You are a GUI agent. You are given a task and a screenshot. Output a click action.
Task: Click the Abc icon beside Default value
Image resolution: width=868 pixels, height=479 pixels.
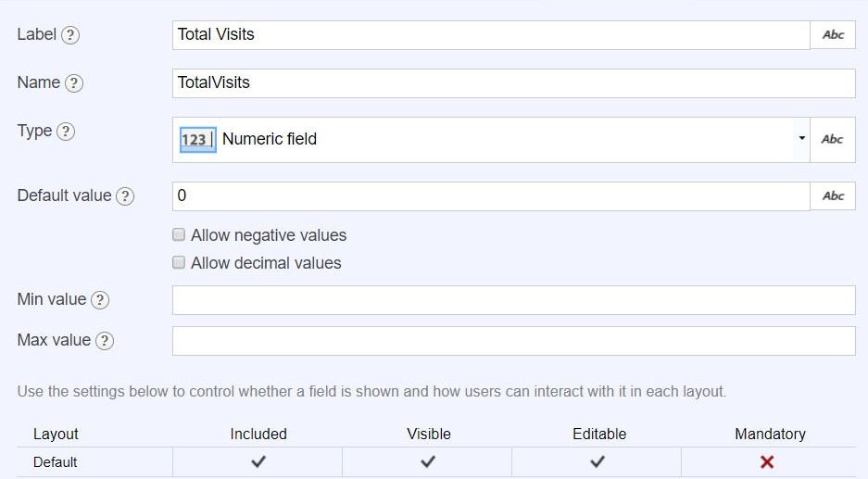[x=833, y=196]
